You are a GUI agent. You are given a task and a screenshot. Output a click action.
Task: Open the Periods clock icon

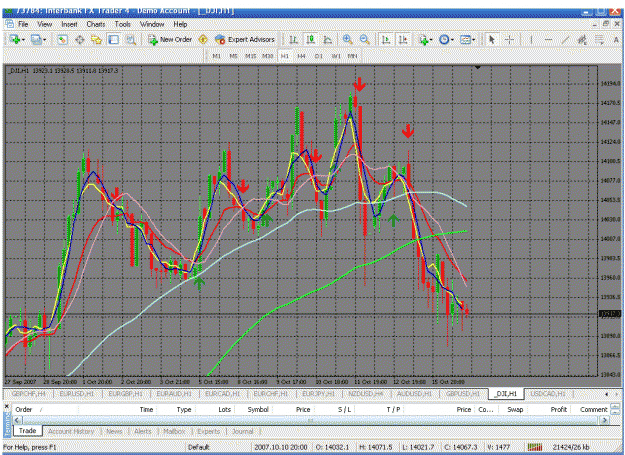(444, 40)
